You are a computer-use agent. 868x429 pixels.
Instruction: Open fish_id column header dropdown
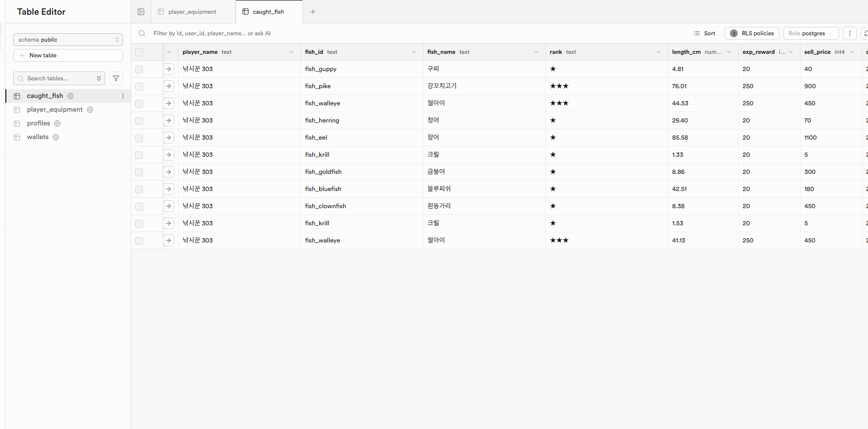[x=414, y=52]
